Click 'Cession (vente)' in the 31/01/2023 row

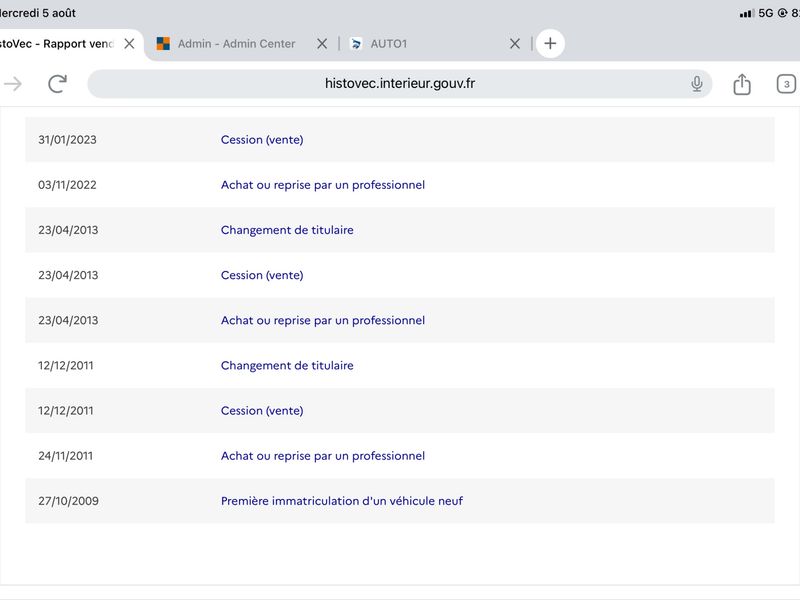(x=262, y=140)
